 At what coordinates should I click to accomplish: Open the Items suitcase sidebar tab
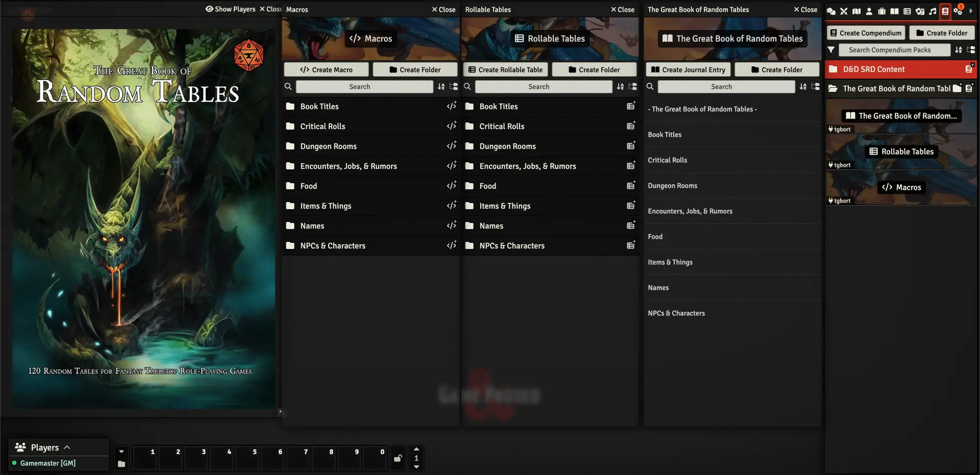882,11
